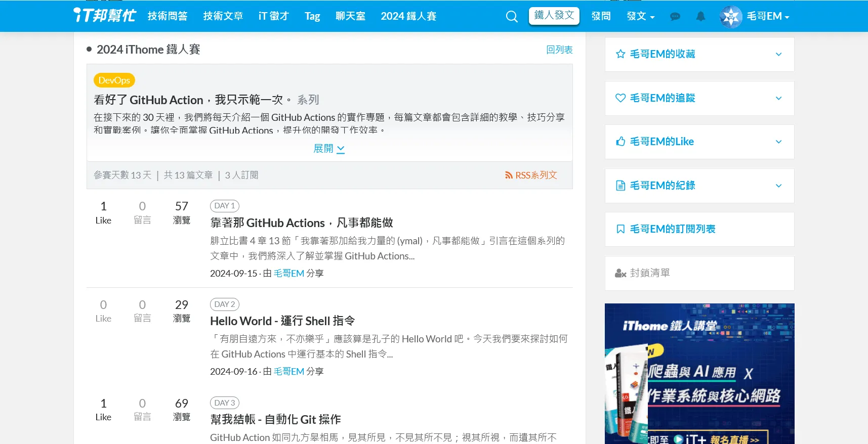This screenshot has width=868, height=444.
Task: Click the 1 Like count on DAY 1 post
Action: pos(103,212)
